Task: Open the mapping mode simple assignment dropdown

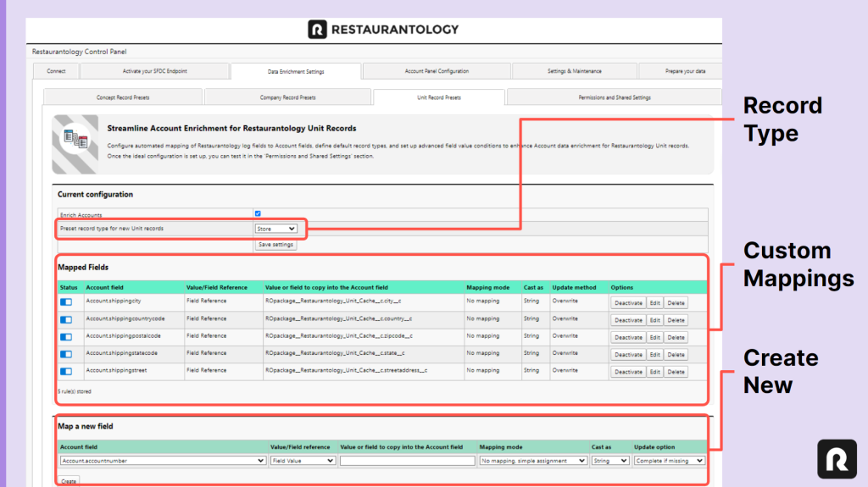Action: [x=533, y=461]
